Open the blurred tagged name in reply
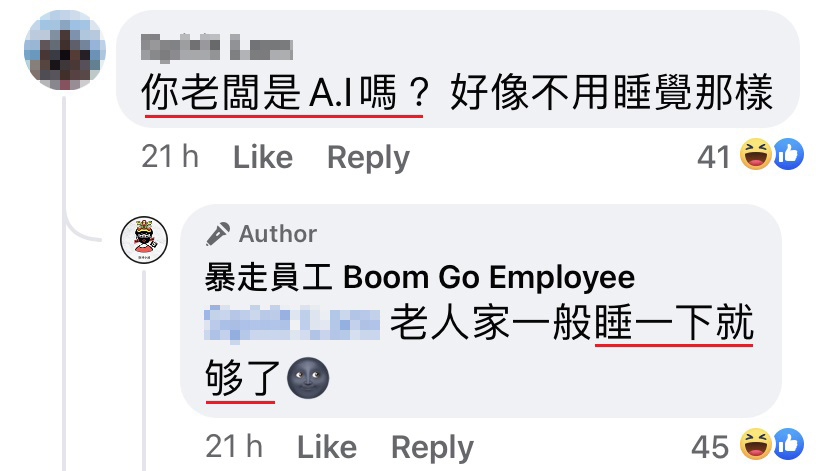Viewport: 828px width, 471px height. coord(292,323)
